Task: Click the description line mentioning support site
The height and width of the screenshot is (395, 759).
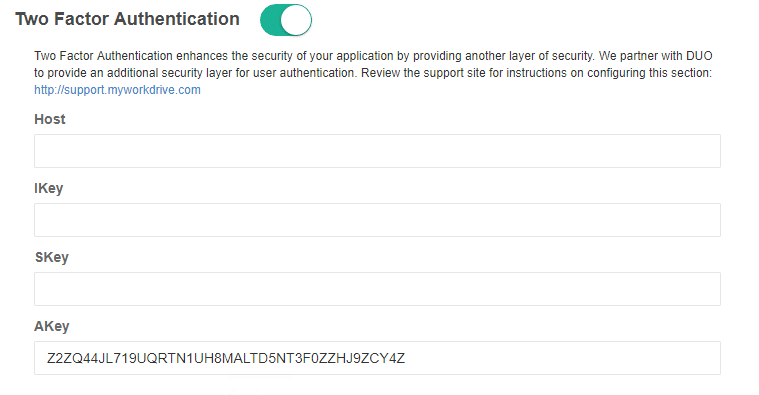Action: (x=373, y=73)
